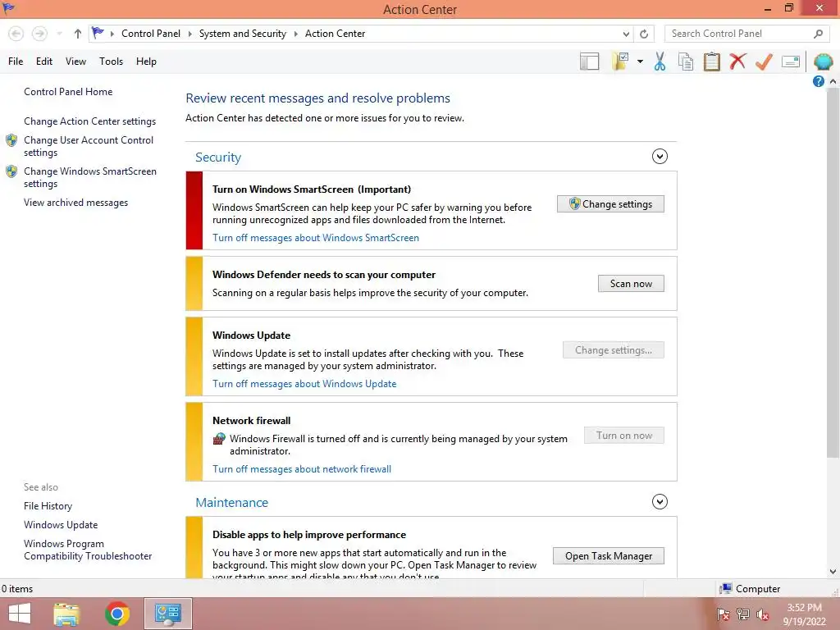Click the scissors Cut icon
Image resolution: width=840 pixels, height=630 pixels.
coord(660,62)
